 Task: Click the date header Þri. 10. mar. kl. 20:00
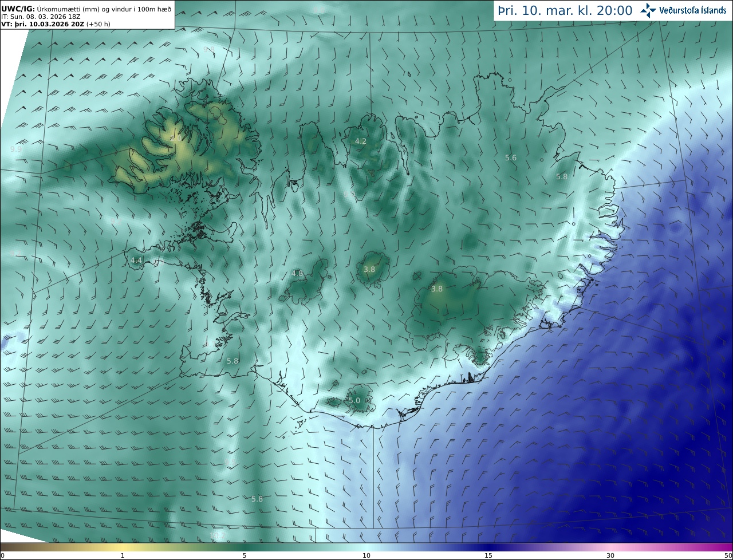(x=565, y=10)
